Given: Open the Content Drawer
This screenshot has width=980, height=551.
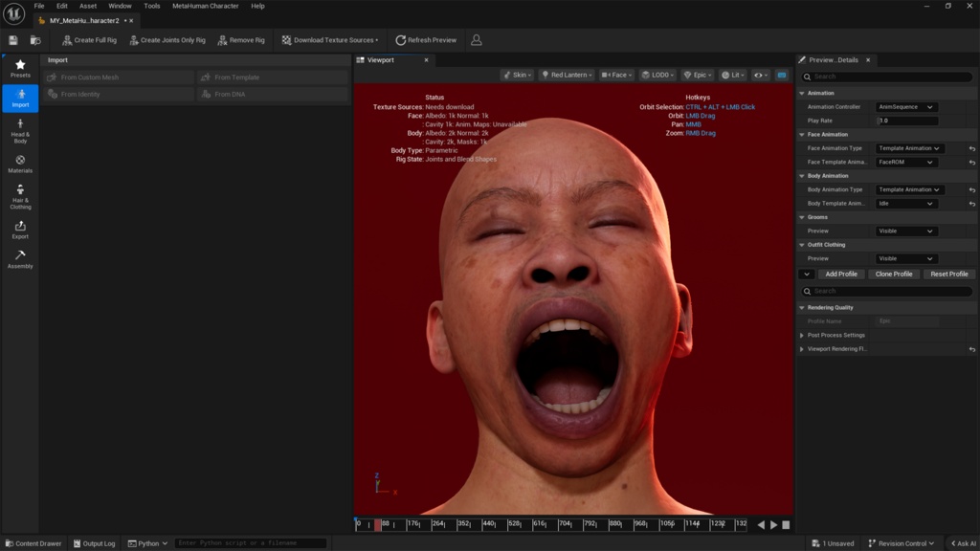Looking at the screenshot, I should pyautogui.click(x=33, y=543).
